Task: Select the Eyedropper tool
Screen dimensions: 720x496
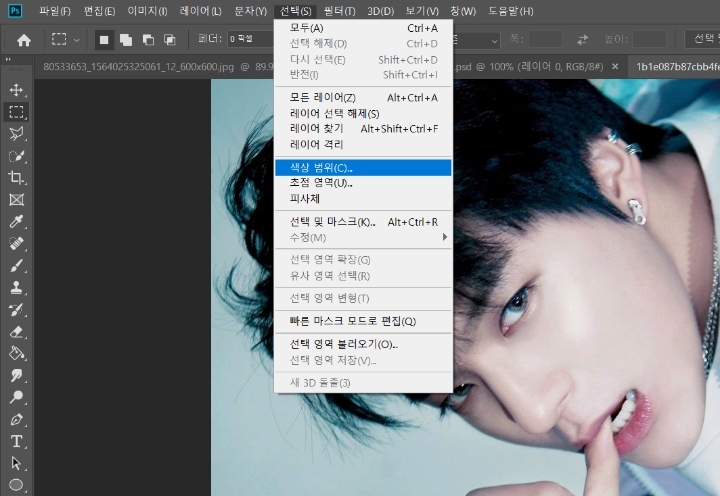Action: pos(16,222)
